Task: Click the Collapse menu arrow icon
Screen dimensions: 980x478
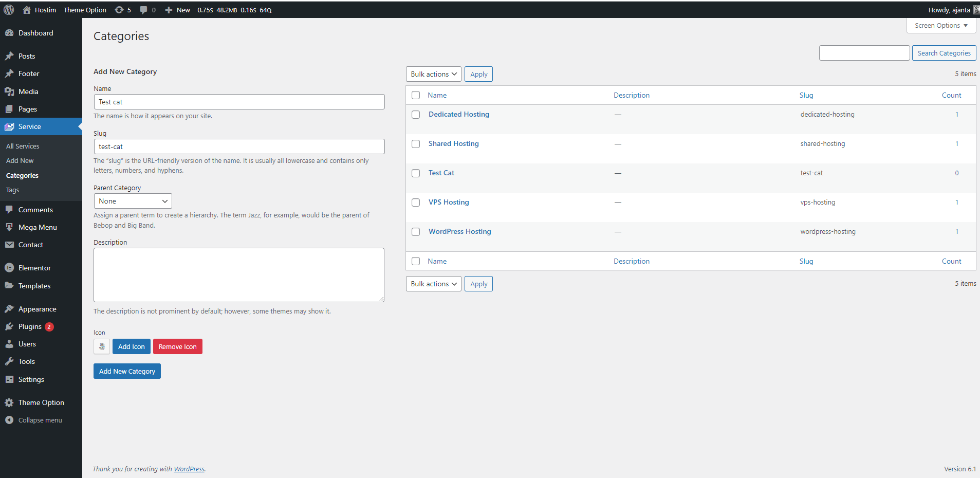Action: (x=9, y=420)
